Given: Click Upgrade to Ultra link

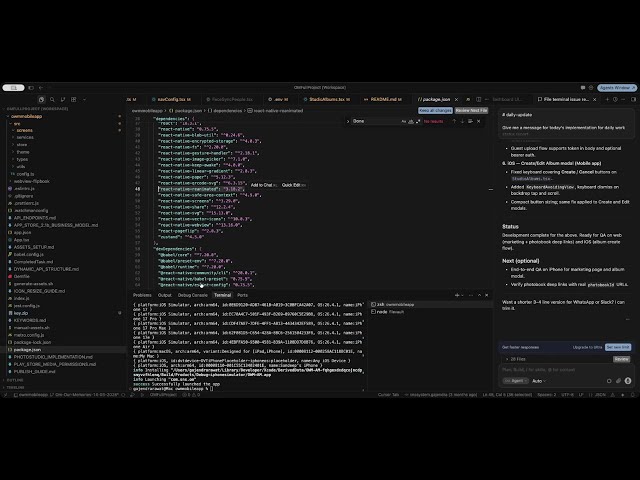Looking at the screenshot, I should pyautogui.click(x=587, y=347).
